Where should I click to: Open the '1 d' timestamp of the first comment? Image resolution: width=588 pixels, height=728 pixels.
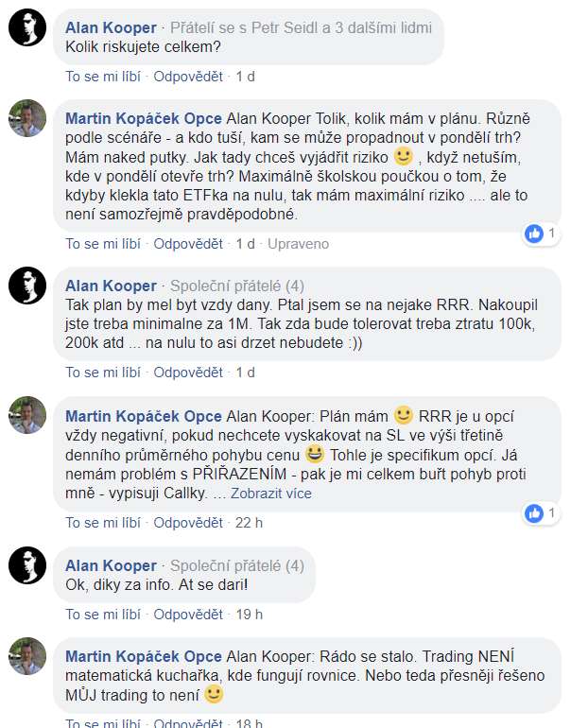[245, 77]
